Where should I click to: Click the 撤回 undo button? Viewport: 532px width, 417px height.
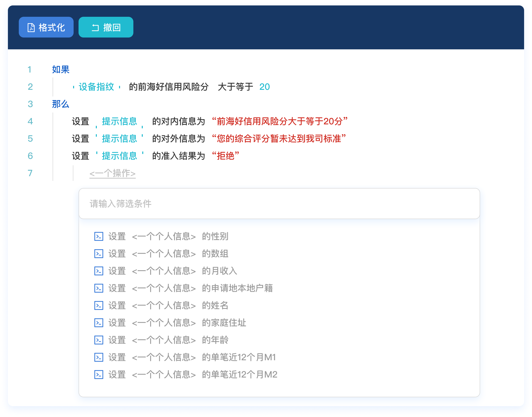[106, 27]
